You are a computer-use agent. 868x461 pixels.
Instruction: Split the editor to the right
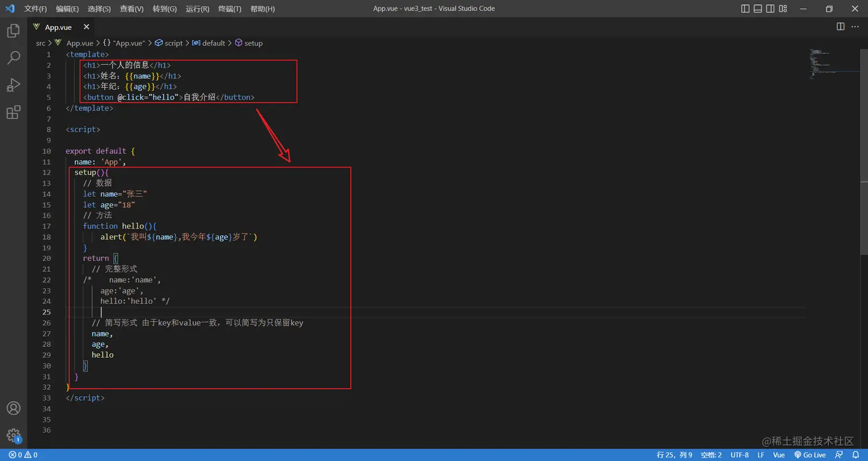coord(840,26)
